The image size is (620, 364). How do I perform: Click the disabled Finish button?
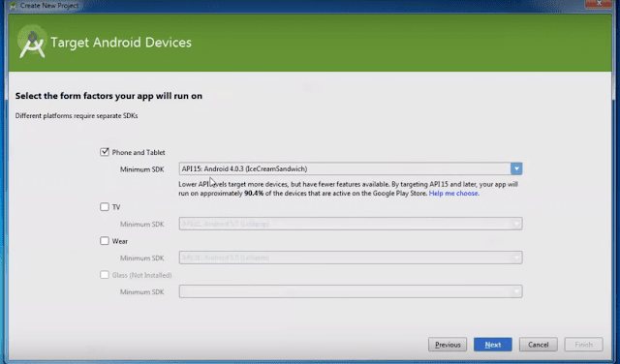click(583, 345)
